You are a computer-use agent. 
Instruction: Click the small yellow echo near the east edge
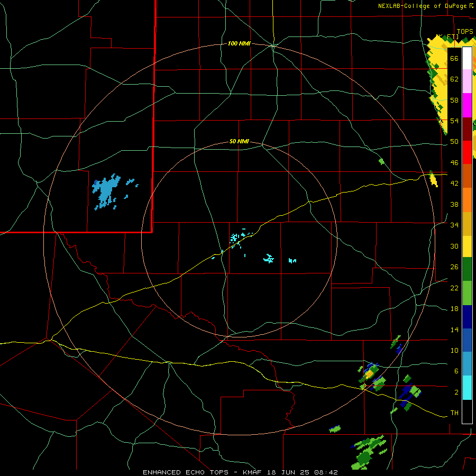[x=434, y=179]
